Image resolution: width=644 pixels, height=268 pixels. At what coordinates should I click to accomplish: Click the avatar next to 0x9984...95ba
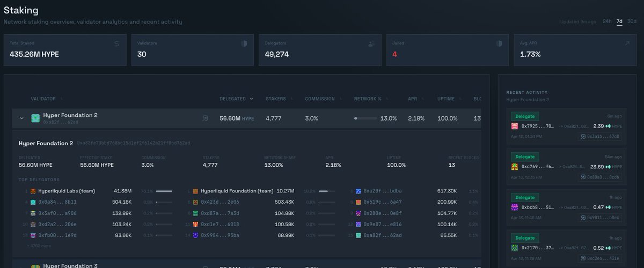(x=195, y=236)
